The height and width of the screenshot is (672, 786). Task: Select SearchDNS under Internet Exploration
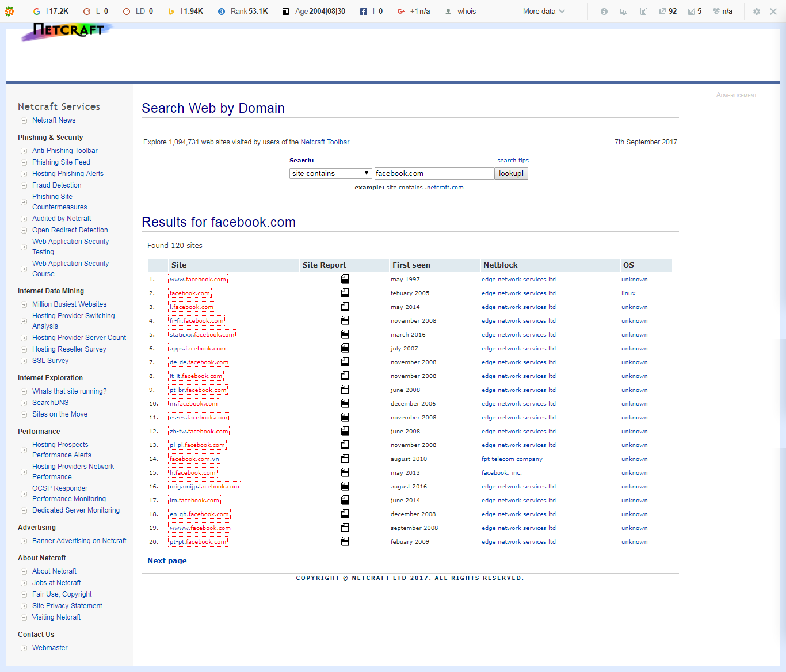click(50, 402)
